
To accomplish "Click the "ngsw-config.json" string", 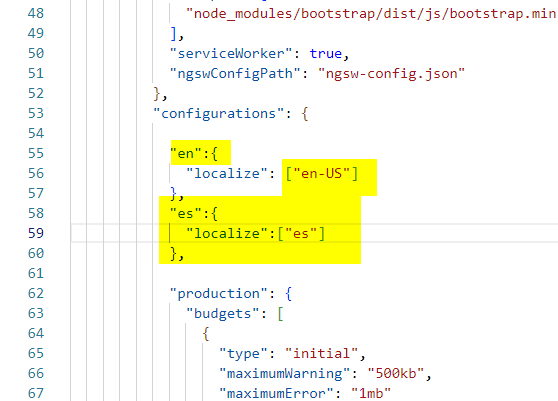I will coord(391,74).
